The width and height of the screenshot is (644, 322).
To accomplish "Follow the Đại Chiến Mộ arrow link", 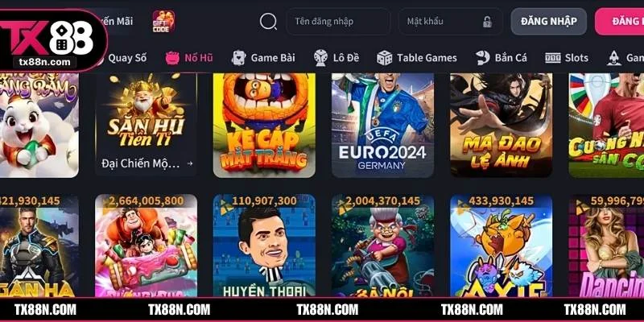I will (x=190, y=163).
